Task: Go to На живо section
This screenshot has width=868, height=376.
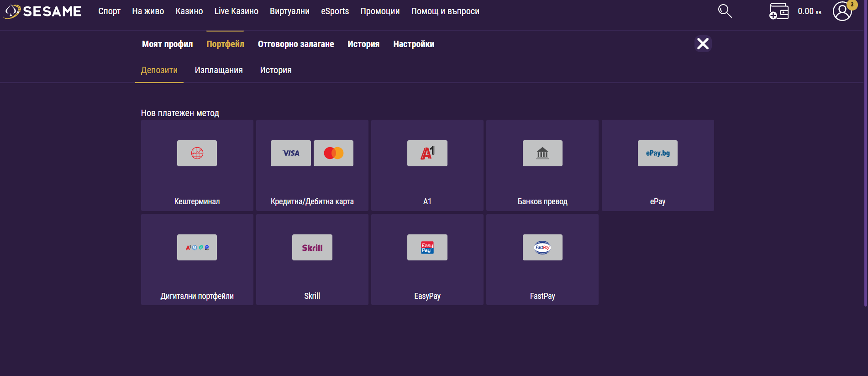Action: click(x=148, y=11)
